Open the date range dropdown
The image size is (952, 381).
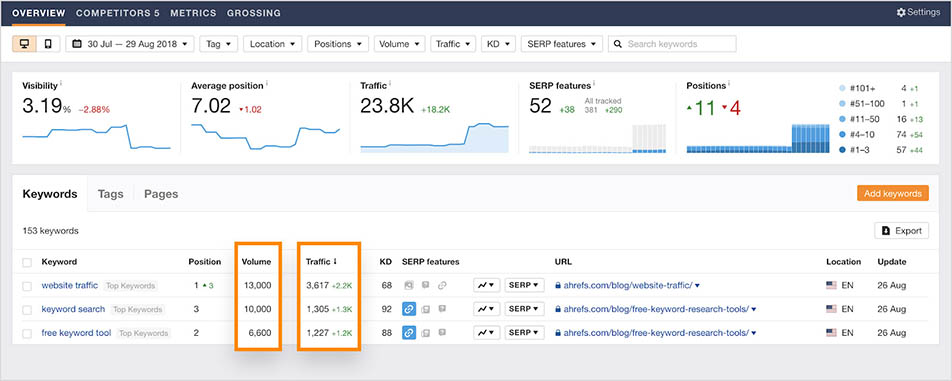(x=130, y=44)
